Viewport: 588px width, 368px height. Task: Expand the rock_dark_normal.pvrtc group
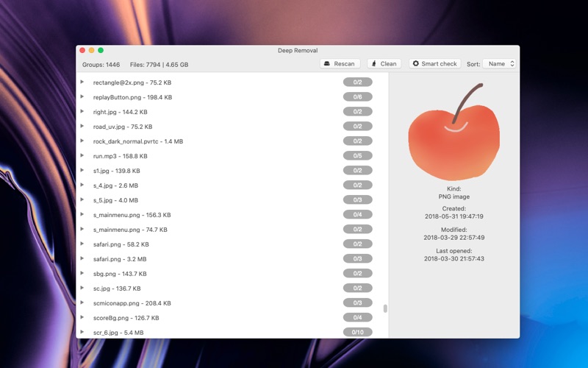[82, 141]
